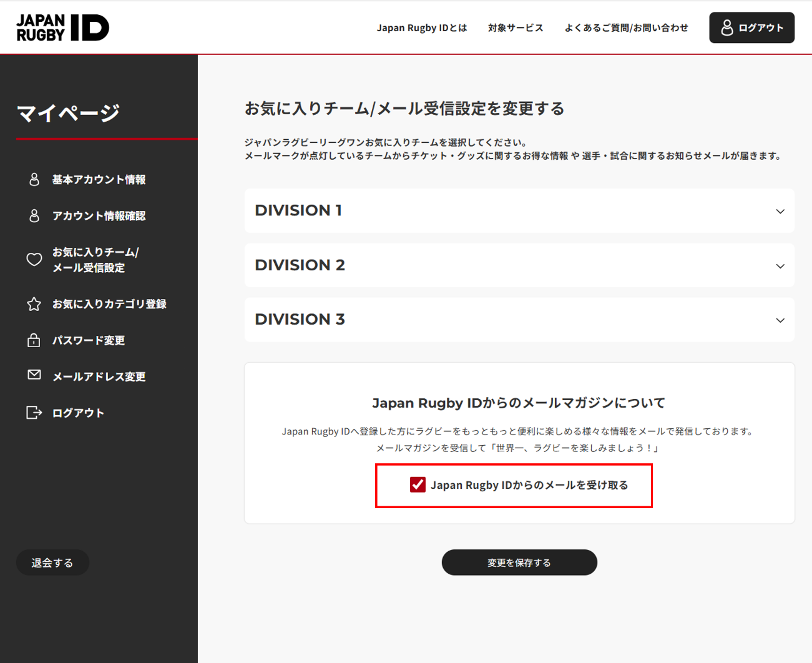Select お気に入りチーム/メール受信設定 in the sidebar
The height and width of the screenshot is (663, 812).
[x=95, y=260]
